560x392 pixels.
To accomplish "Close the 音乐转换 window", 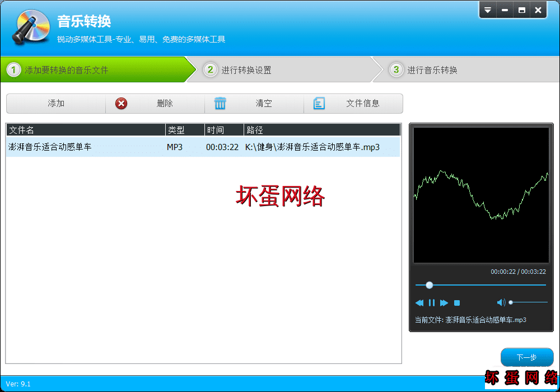I will click(538, 10).
